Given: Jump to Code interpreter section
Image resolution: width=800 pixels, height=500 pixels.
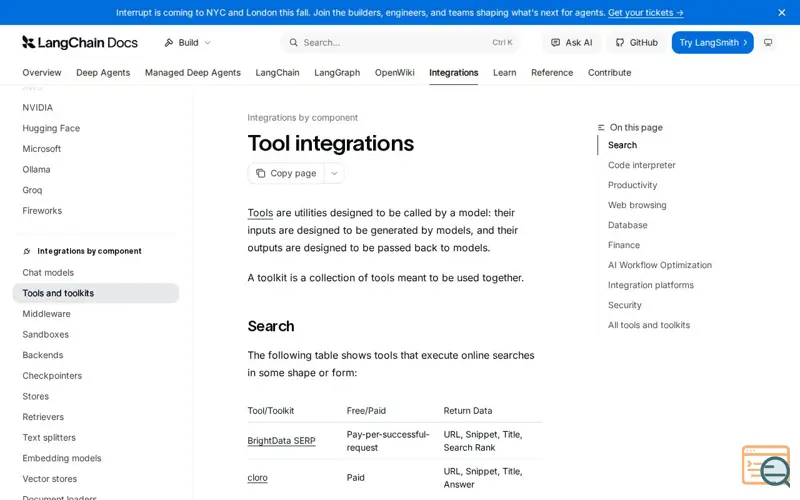Looking at the screenshot, I should coord(642,165).
